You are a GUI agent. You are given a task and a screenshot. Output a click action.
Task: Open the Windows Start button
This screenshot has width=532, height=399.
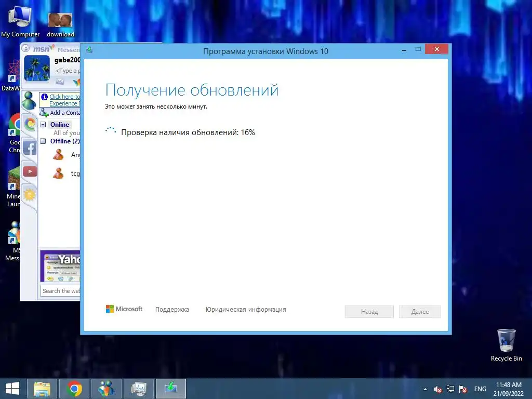click(12, 389)
